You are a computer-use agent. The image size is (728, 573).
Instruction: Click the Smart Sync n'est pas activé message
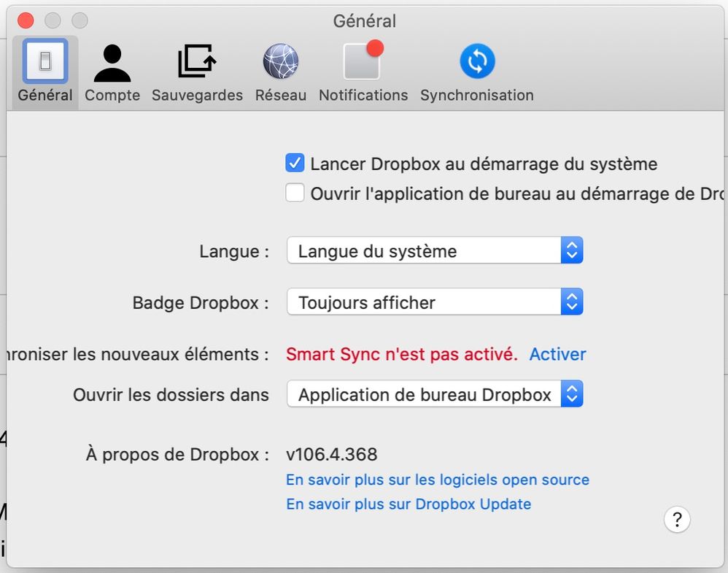coord(402,354)
